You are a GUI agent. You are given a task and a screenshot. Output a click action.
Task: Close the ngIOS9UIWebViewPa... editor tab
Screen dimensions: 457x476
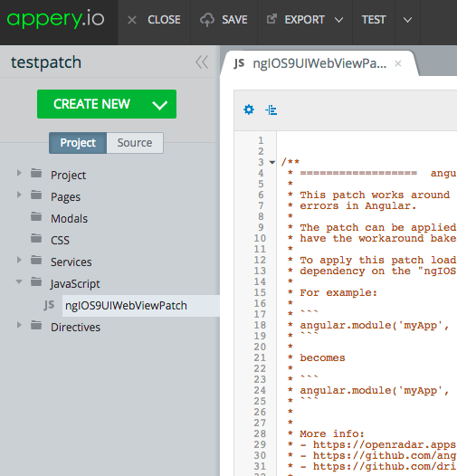point(398,63)
